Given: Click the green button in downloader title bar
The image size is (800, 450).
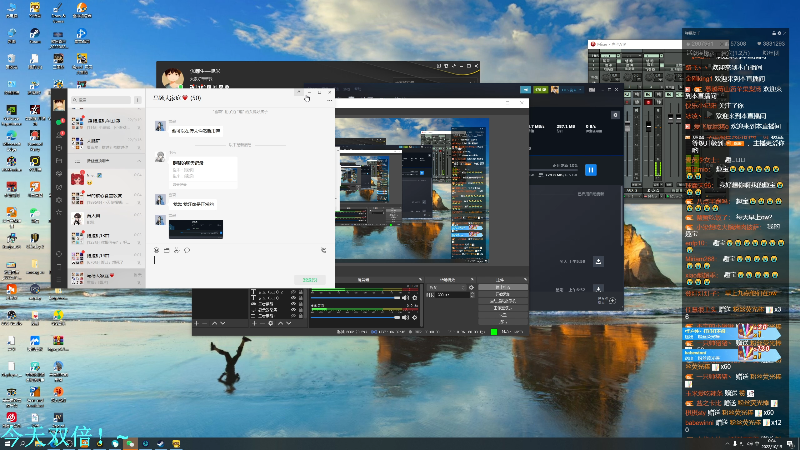Looking at the screenshot, I should pos(540,89).
